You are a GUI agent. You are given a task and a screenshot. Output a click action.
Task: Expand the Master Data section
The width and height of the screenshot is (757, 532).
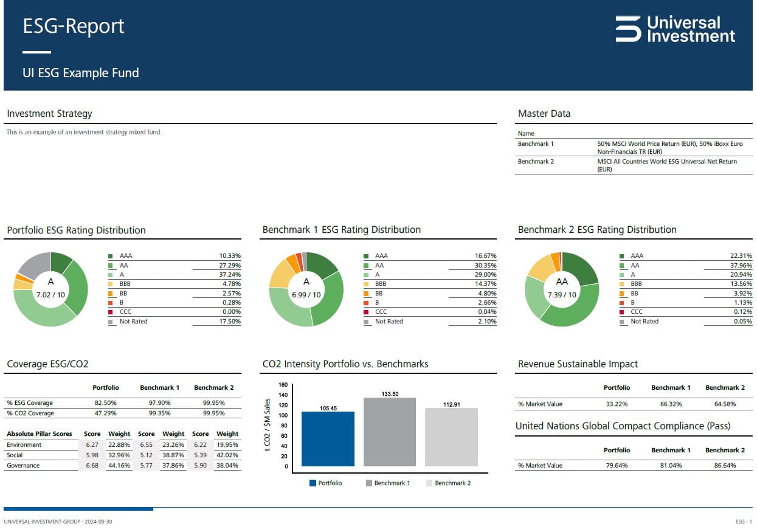(544, 113)
